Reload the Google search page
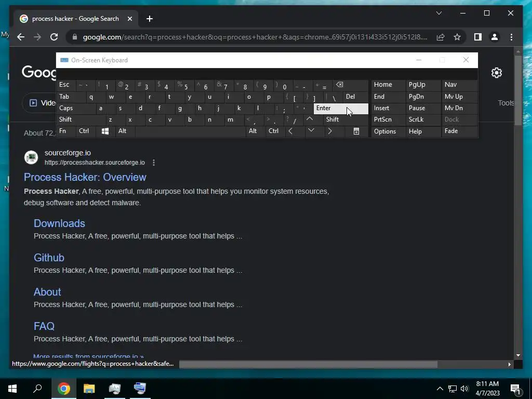The width and height of the screenshot is (532, 399). pyautogui.click(x=54, y=37)
